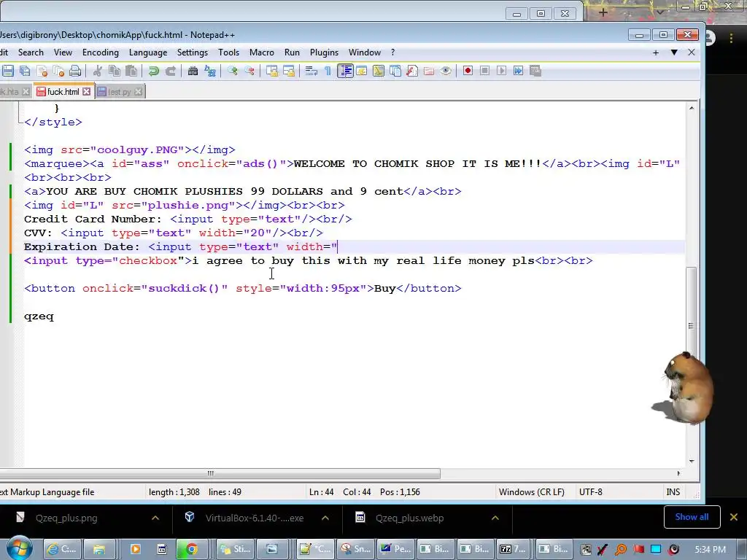Click the green Undo arrow icon

(153, 71)
